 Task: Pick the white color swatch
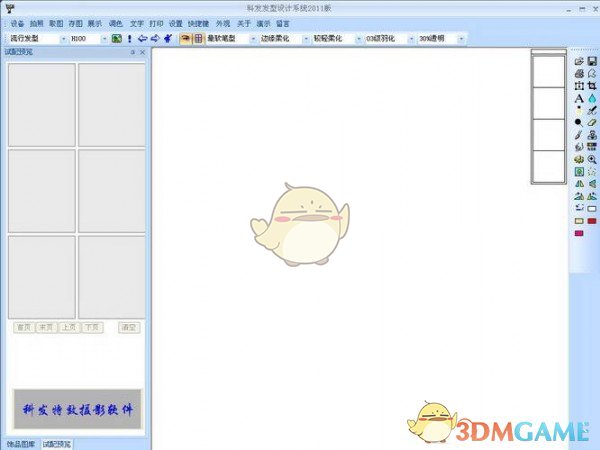tap(592, 209)
